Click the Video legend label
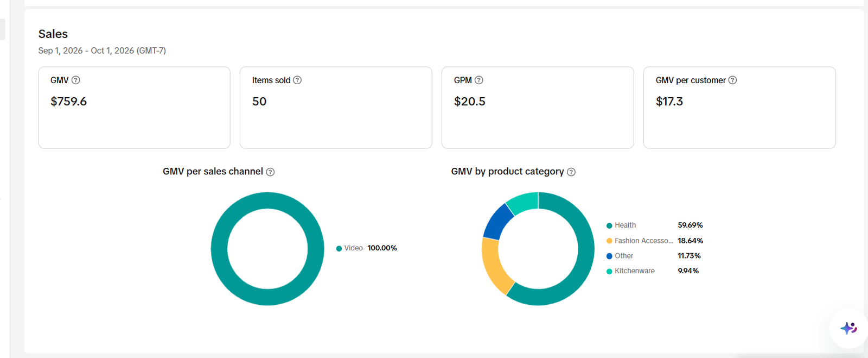This screenshot has width=868, height=358. (x=354, y=248)
